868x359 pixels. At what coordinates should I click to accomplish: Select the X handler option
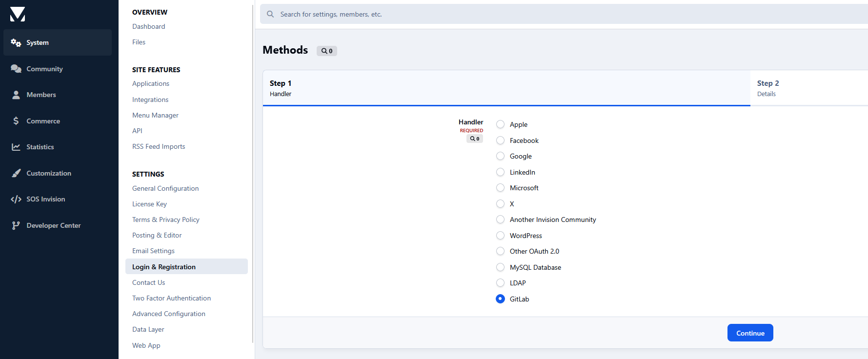coord(500,204)
